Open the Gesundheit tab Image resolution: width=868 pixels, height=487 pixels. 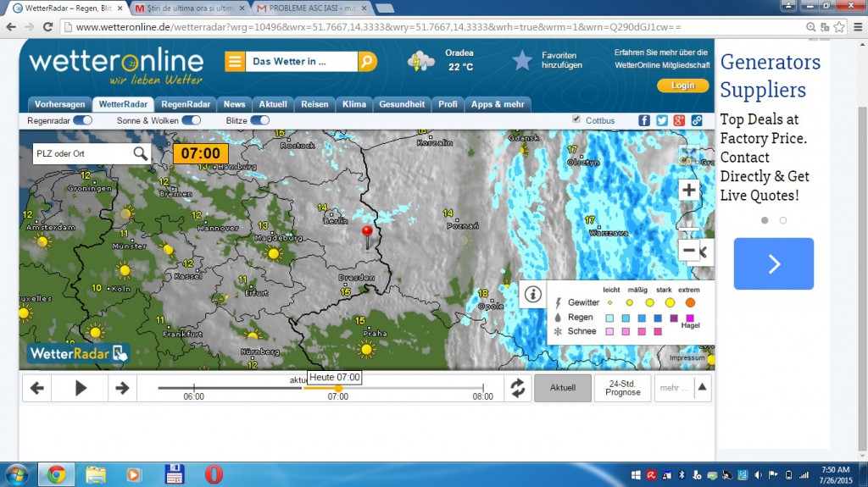[x=402, y=104]
